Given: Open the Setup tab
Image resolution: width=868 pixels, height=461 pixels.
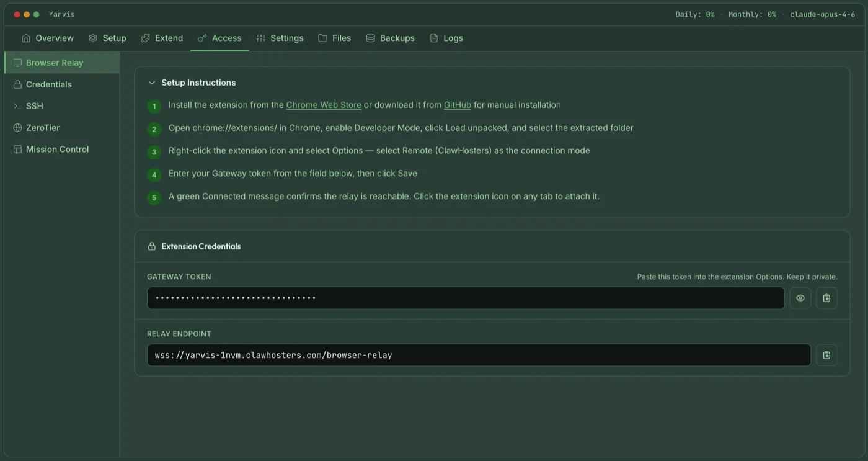Looking at the screenshot, I should pos(107,38).
